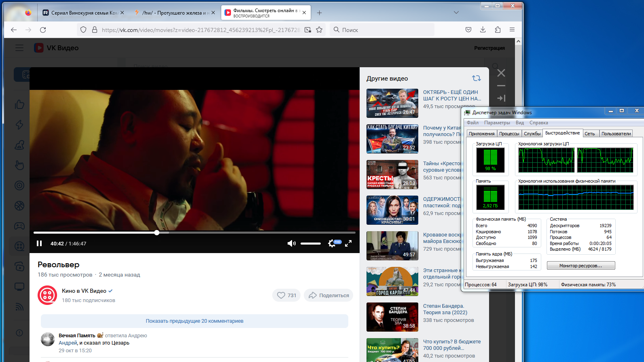The height and width of the screenshot is (362, 644).
Task: Save to Pocket icon in toolbar
Action: pyautogui.click(x=468, y=30)
